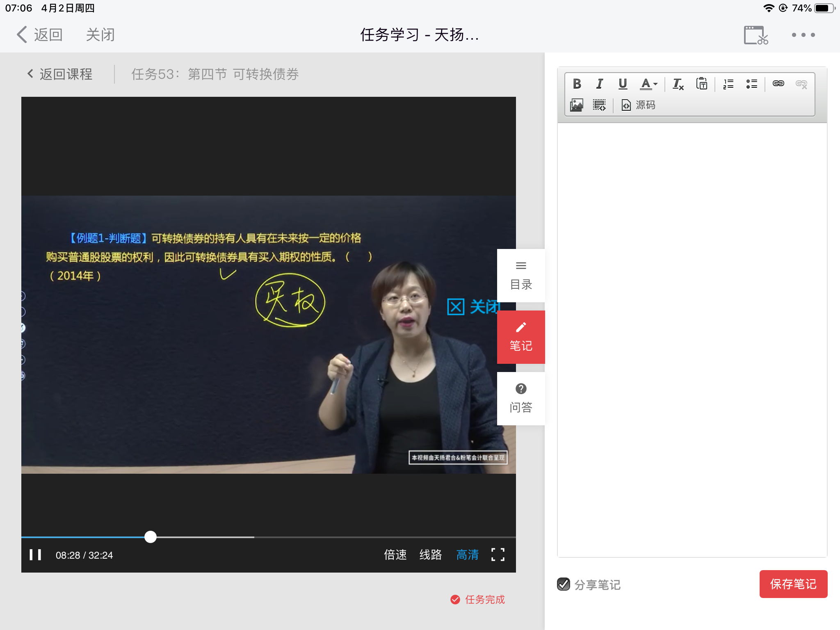Image resolution: width=840 pixels, height=630 pixels.
Task: Uncheck the 分享笔记 checkbox
Action: pos(564,584)
